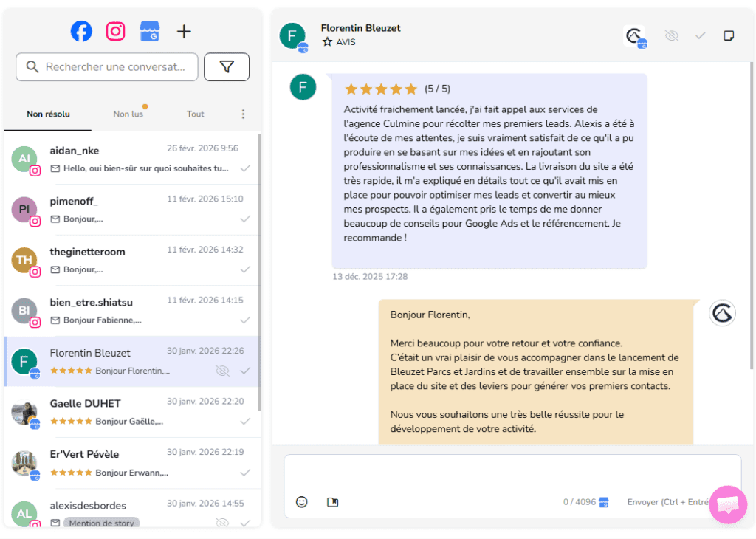Screen dimensions: 756x539
Task: Open the three-dot menu beside Tout tab
Action: [244, 114]
